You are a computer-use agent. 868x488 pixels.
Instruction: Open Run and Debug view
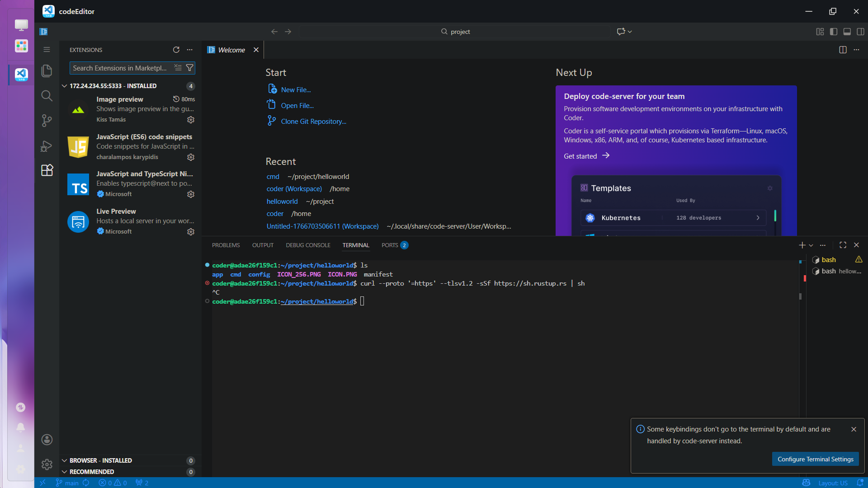click(x=47, y=146)
